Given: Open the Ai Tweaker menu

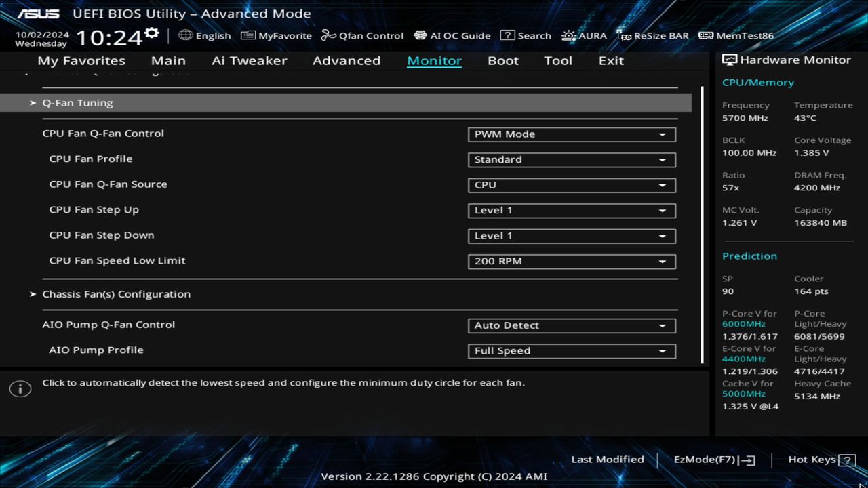Looking at the screenshot, I should click(249, 60).
